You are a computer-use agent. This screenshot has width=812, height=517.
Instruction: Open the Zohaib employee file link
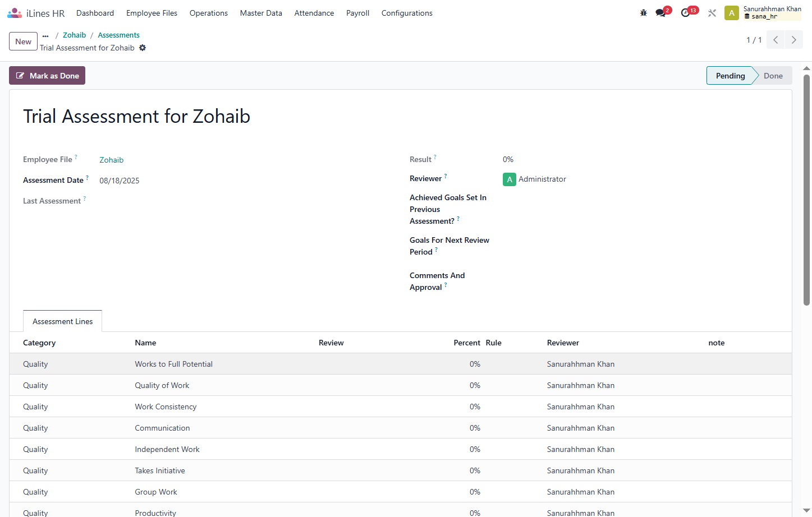112,160
